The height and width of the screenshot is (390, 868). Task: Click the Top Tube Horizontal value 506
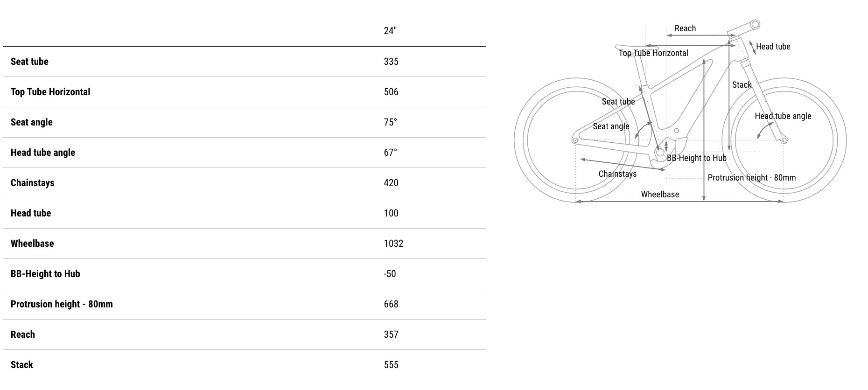point(391,92)
